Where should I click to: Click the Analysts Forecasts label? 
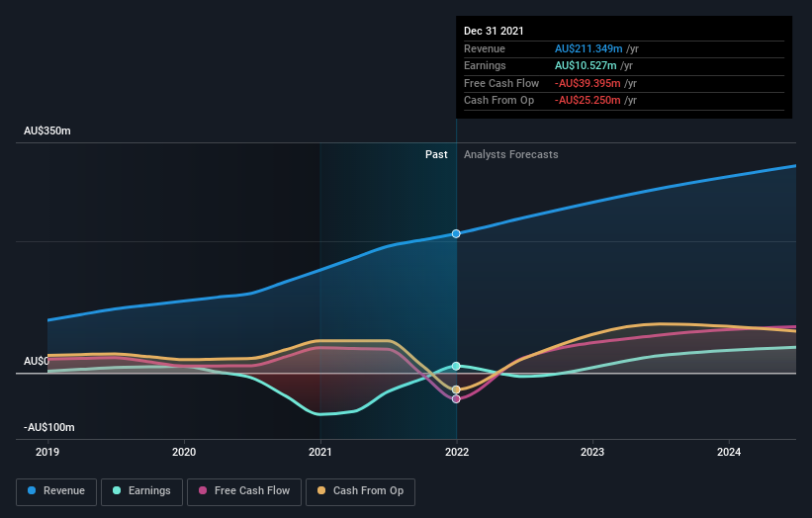click(511, 154)
